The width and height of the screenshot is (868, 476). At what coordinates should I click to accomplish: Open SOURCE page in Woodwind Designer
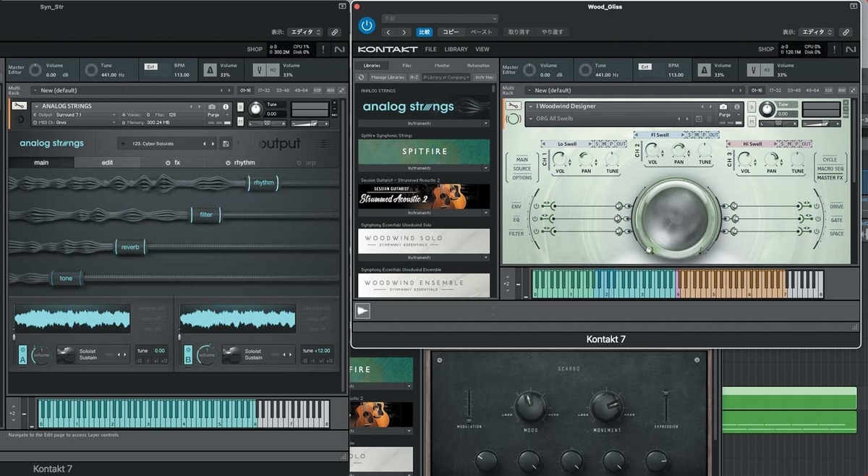(522, 169)
